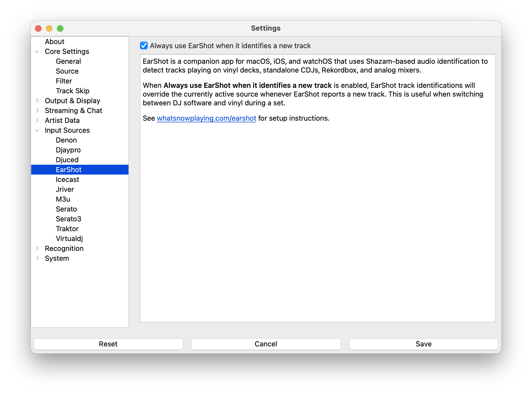Image resolution: width=532 pixels, height=394 pixels.
Task: Click the Cancel button
Action: pyautogui.click(x=266, y=344)
